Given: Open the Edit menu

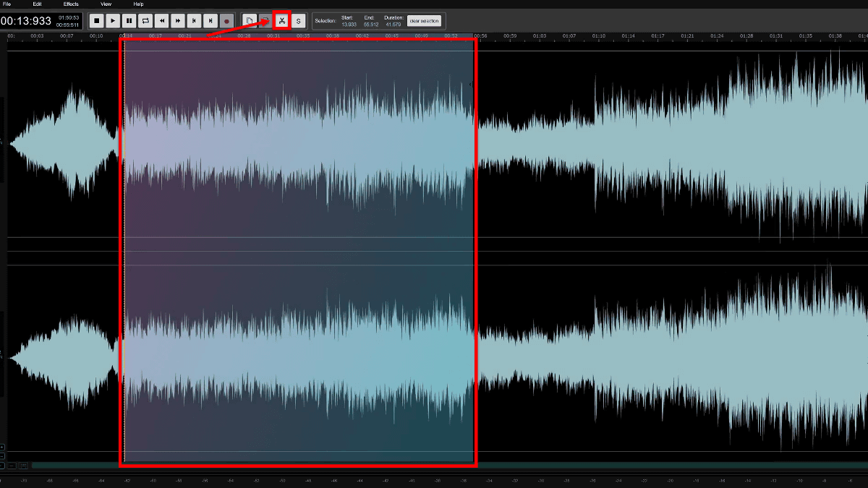Looking at the screenshot, I should (38, 4).
